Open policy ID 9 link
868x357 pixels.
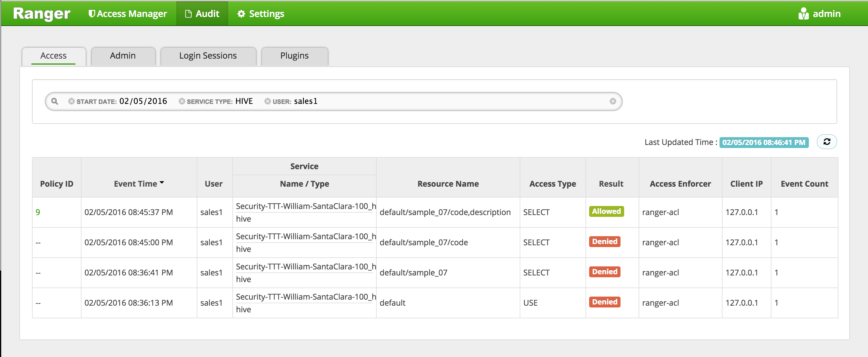[38, 212]
